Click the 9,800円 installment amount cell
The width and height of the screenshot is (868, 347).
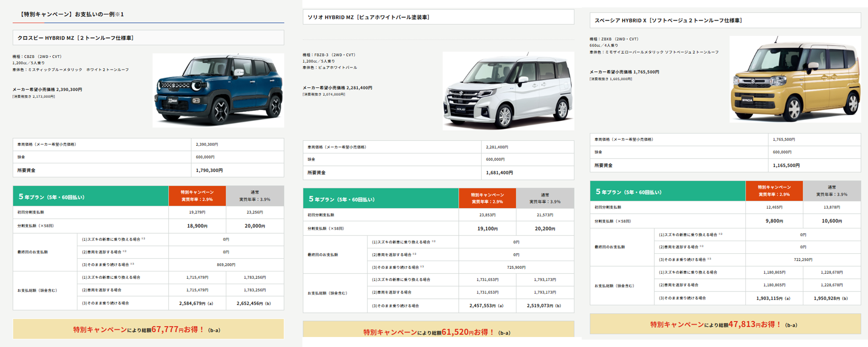[774, 221]
